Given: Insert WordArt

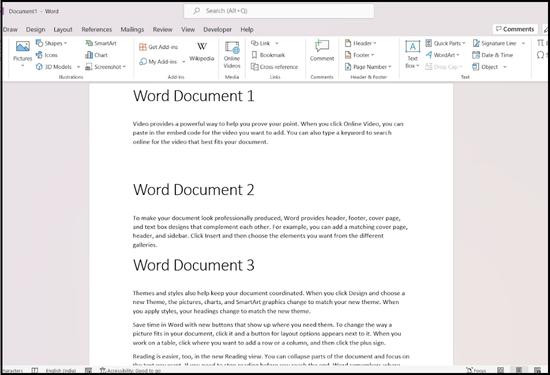Looking at the screenshot, I should tap(443, 55).
